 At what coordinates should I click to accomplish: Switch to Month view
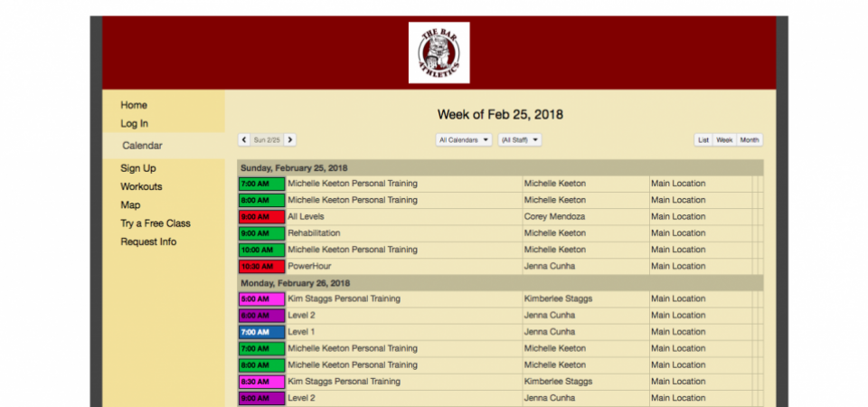[x=750, y=140]
